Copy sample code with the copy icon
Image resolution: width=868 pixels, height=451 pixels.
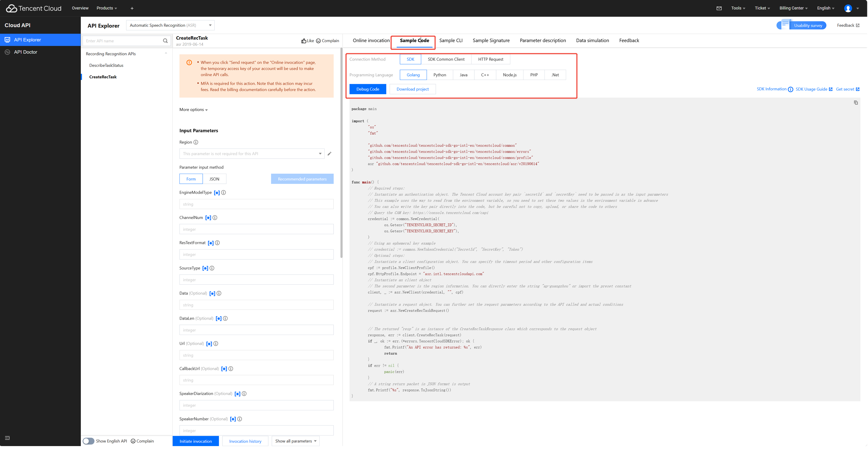click(855, 102)
